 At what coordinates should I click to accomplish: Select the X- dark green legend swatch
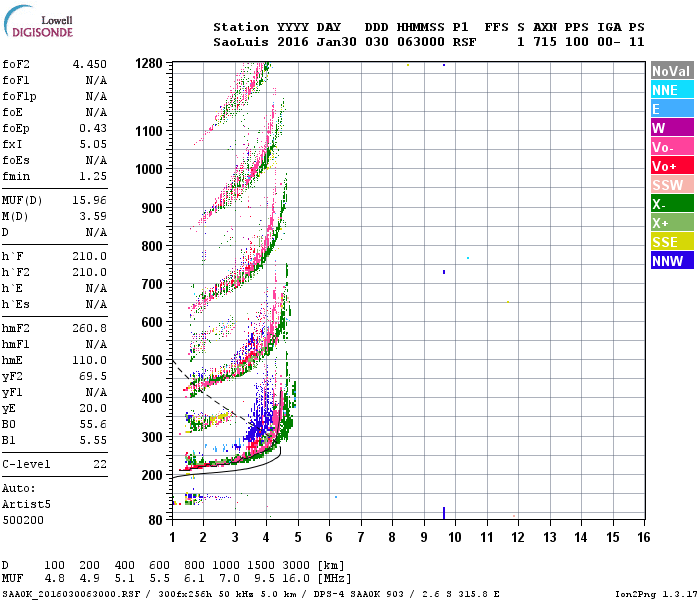(672, 204)
